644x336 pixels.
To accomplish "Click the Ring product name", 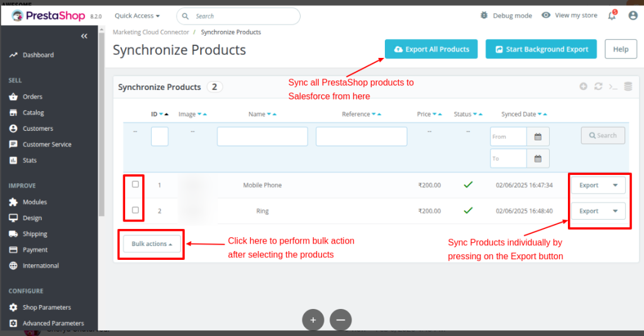I will [262, 211].
